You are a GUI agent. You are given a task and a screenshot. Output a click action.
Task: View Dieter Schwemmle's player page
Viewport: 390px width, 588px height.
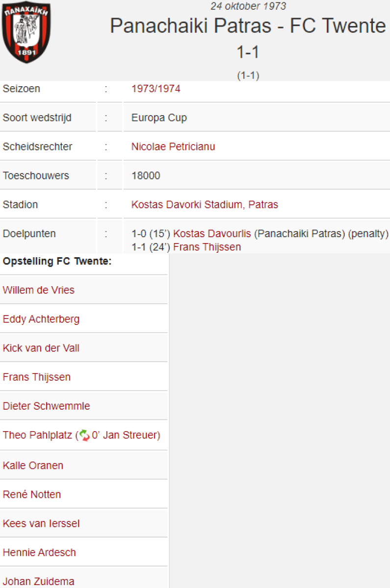pos(47,406)
